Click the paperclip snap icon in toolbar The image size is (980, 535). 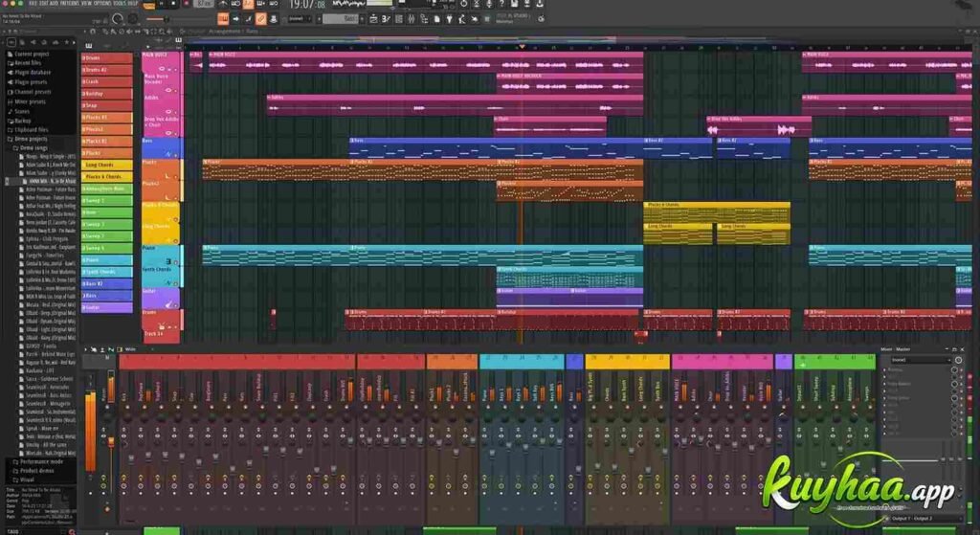pyautogui.click(x=260, y=19)
